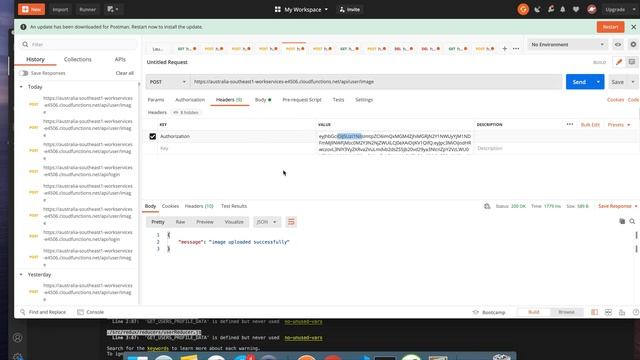Open the No Environment dropdown
640x360 pixels.
pyautogui.click(x=567, y=44)
